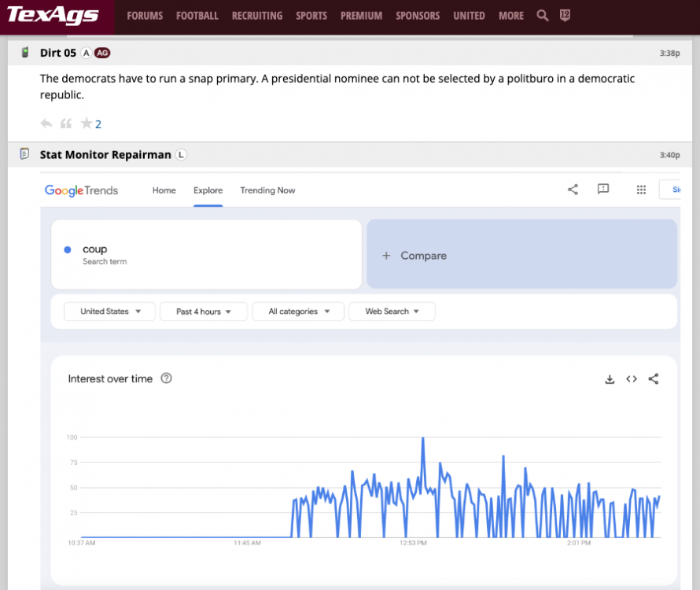Image resolution: width=700 pixels, height=590 pixels.
Task: Open the Google apps grid
Action: (641, 190)
